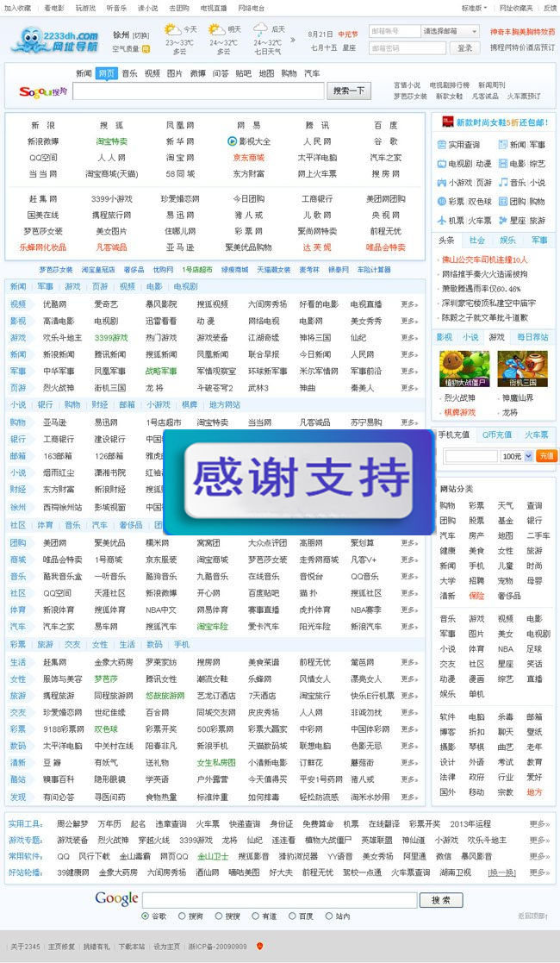Click the airplane icon beside 机票
The height and width of the screenshot is (963, 560).
[x=441, y=221]
